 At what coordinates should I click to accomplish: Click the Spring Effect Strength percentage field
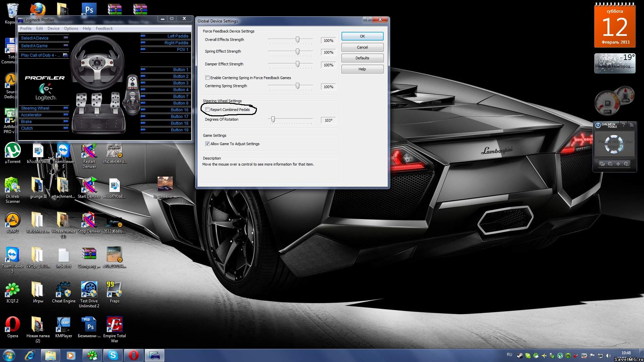coord(328,52)
